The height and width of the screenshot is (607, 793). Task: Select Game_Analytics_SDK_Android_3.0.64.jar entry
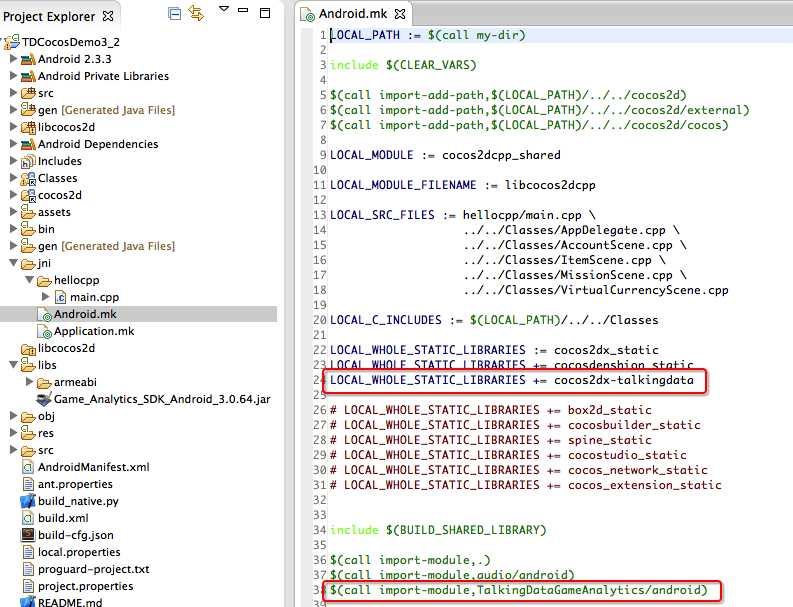pos(162,399)
